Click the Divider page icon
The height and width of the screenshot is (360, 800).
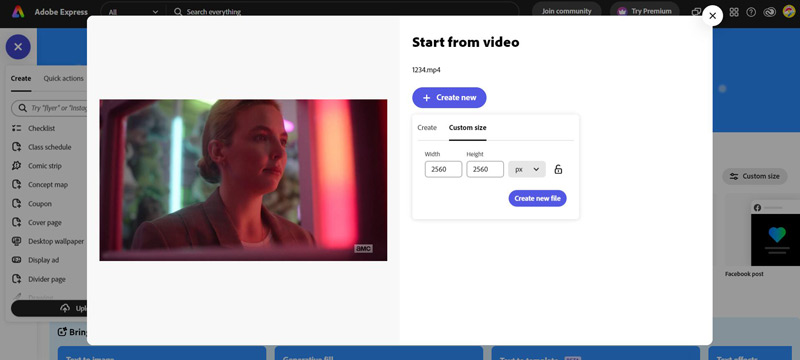tap(16, 279)
